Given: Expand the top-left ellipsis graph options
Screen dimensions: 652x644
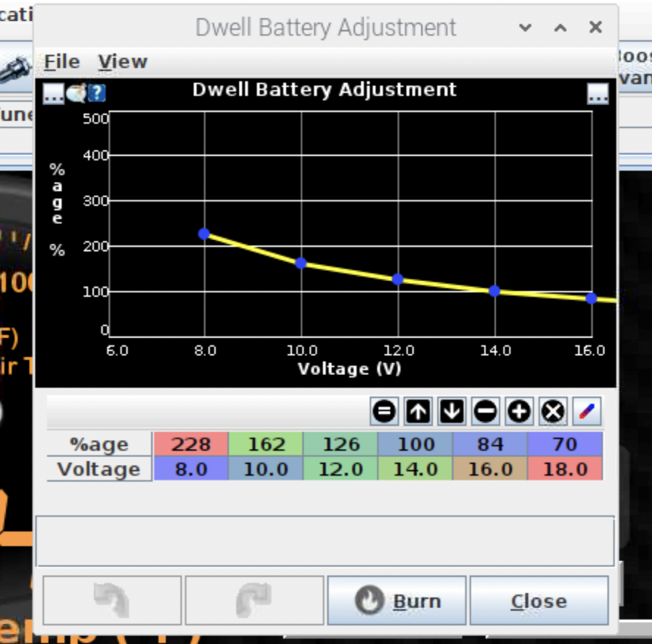Looking at the screenshot, I should 54,93.
